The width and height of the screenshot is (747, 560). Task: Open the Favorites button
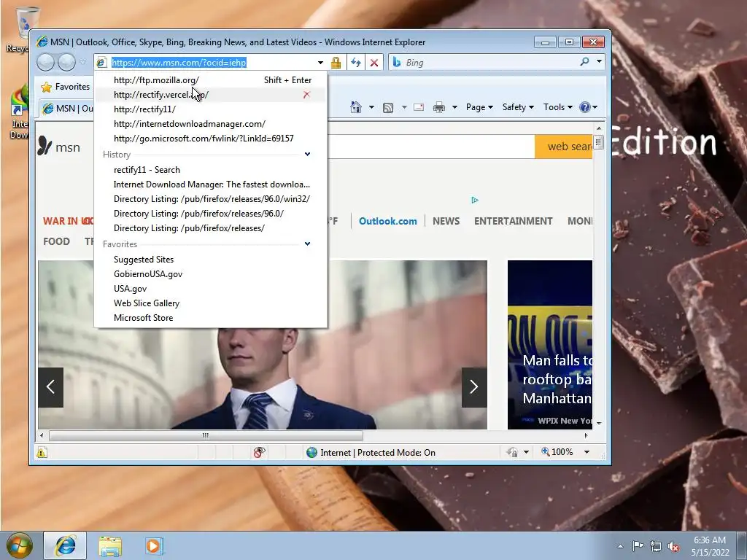coord(66,87)
